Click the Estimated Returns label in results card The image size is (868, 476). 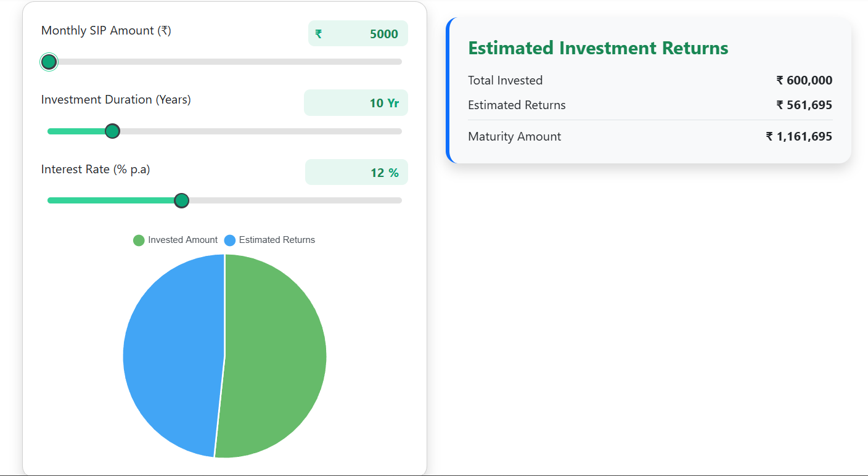pyautogui.click(x=517, y=105)
